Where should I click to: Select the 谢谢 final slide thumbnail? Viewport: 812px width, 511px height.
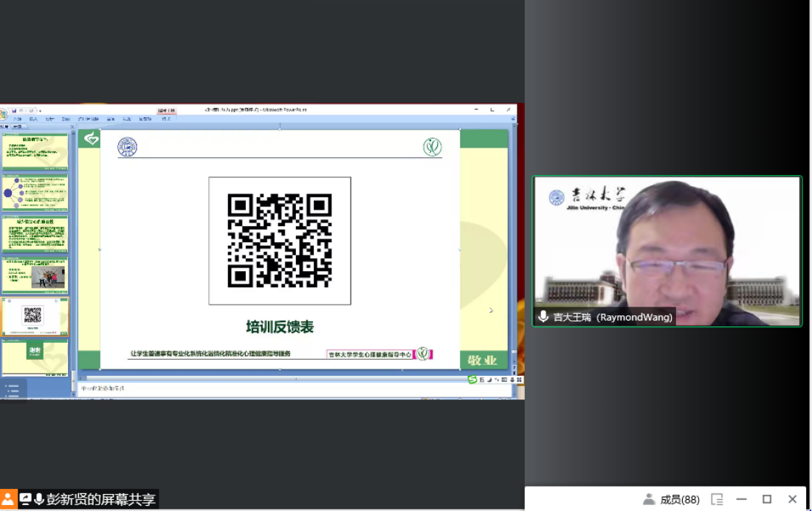35,357
